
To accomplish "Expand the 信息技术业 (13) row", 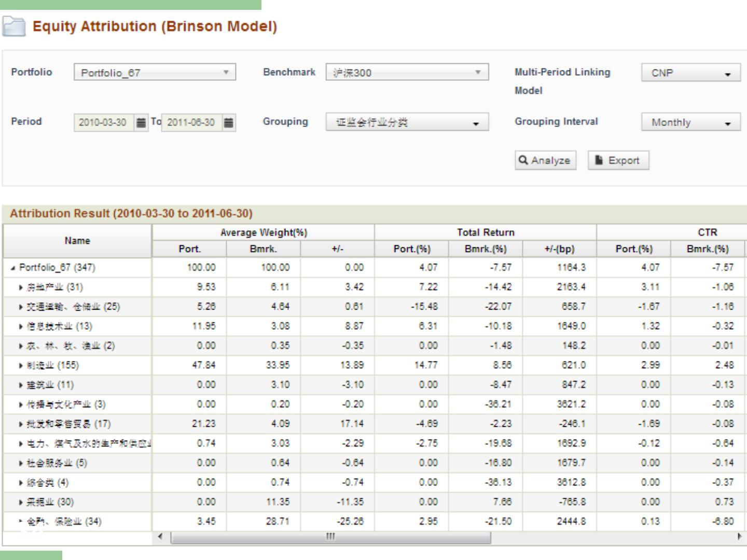I will click(x=21, y=327).
